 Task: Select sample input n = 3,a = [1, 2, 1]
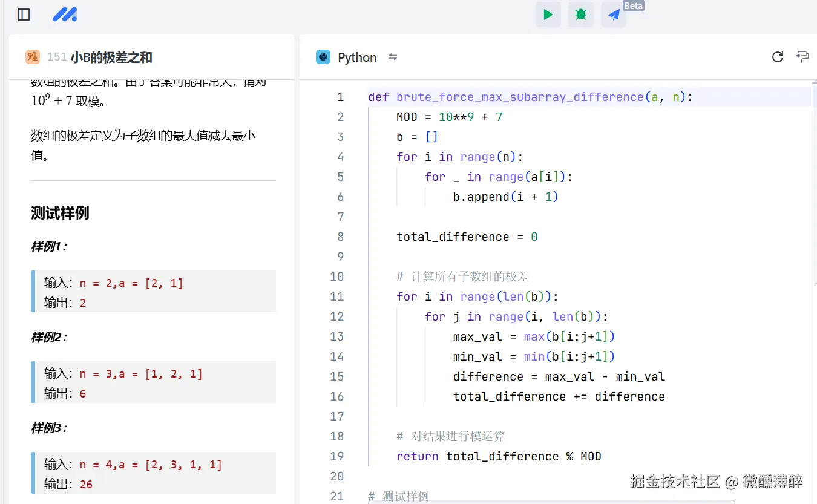pyautogui.click(x=141, y=374)
